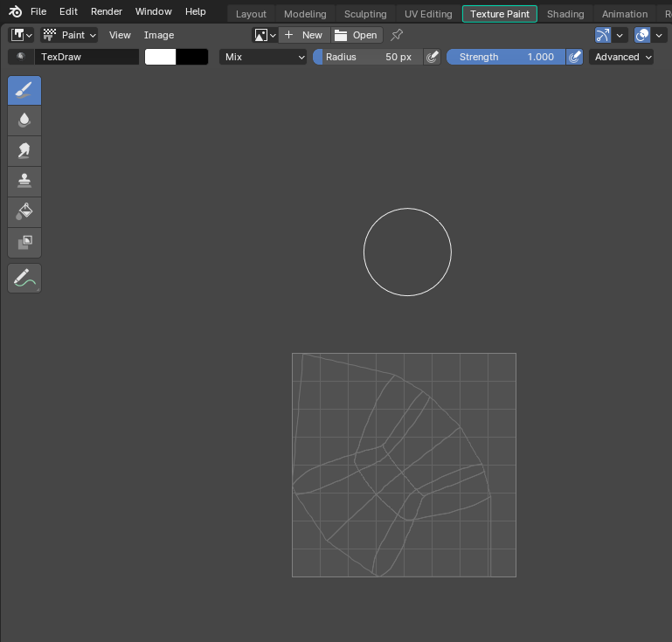Toggle pressure sensitivity for Strength
The width and height of the screenshot is (672, 642).
click(x=574, y=57)
